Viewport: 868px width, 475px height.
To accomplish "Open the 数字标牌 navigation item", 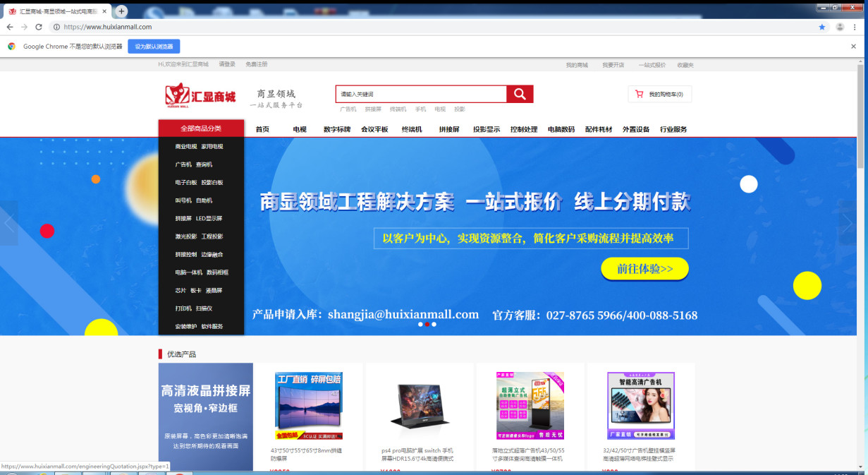I will pyautogui.click(x=337, y=129).
